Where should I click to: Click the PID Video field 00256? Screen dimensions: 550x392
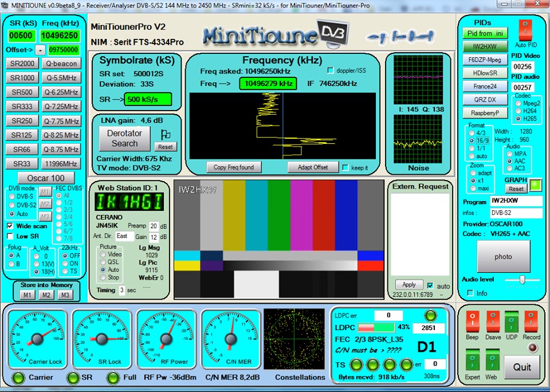522,66
